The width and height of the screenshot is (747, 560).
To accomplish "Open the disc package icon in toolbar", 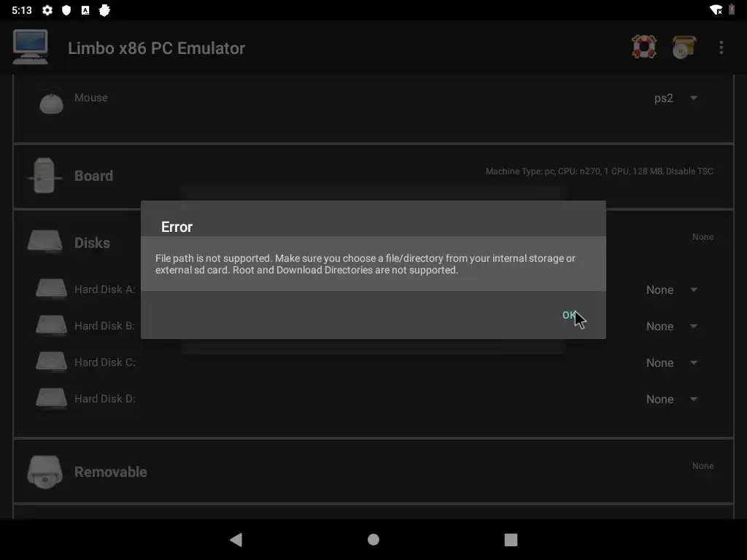I will coord(684,47).
